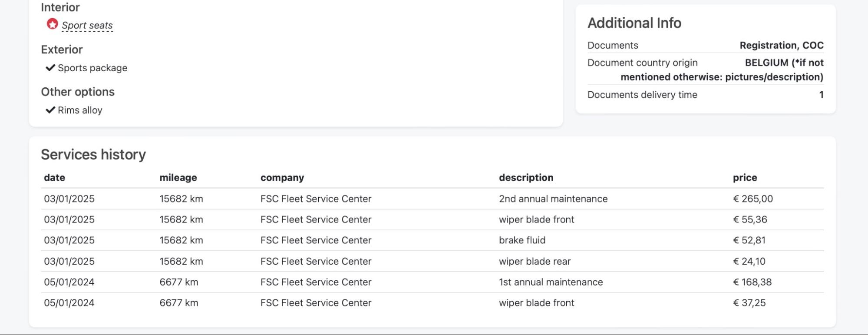
Task: Select the 2nd annual maintenance description cell
Action: pyautogui.click(x=553, y=199)
